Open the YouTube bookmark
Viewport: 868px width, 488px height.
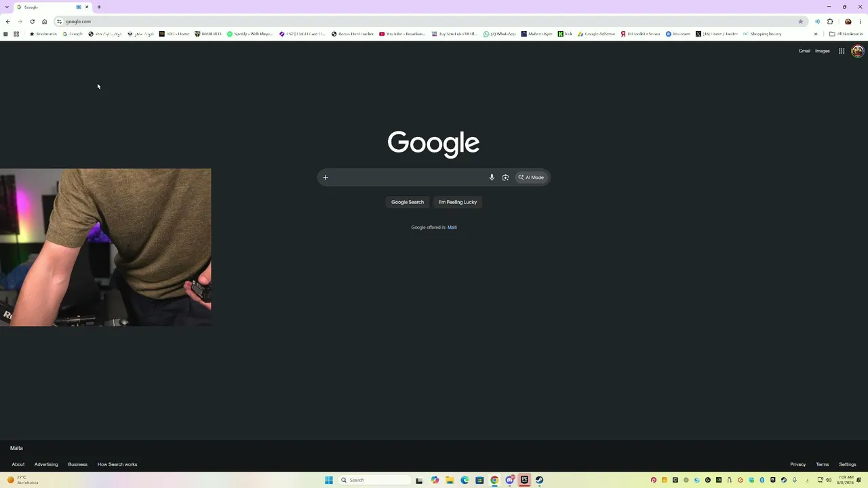pyautogui.click(x=402, y=34)
